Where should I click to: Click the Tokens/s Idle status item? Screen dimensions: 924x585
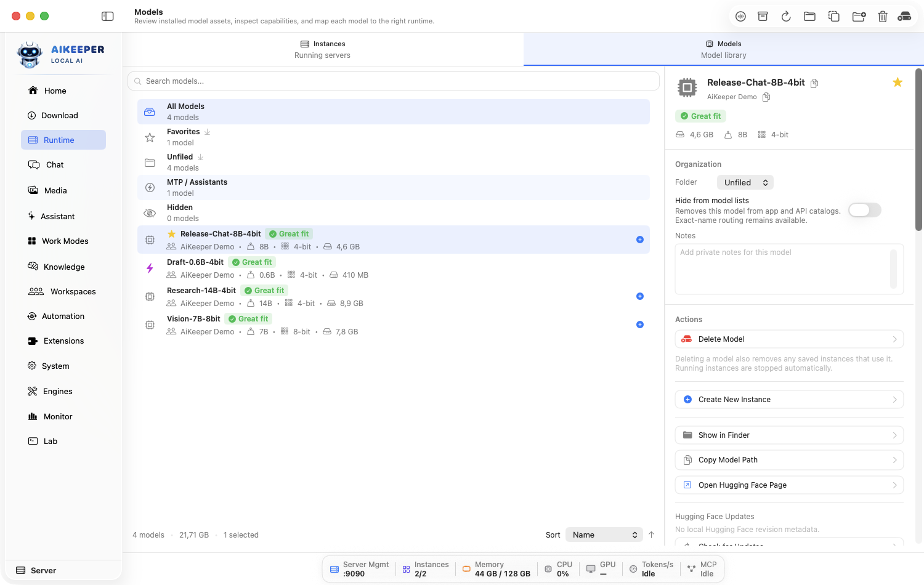[651, 569]
